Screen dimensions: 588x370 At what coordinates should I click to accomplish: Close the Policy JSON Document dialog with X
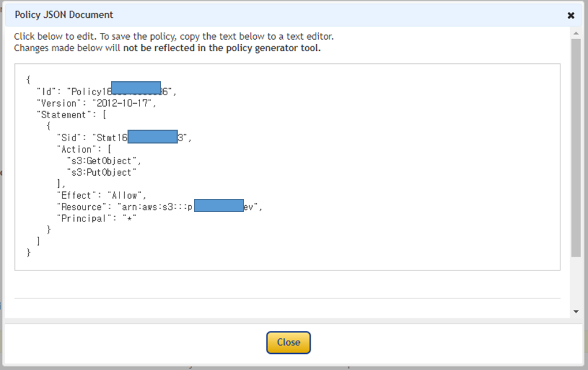pyautogui.click(x=571, y=16)
